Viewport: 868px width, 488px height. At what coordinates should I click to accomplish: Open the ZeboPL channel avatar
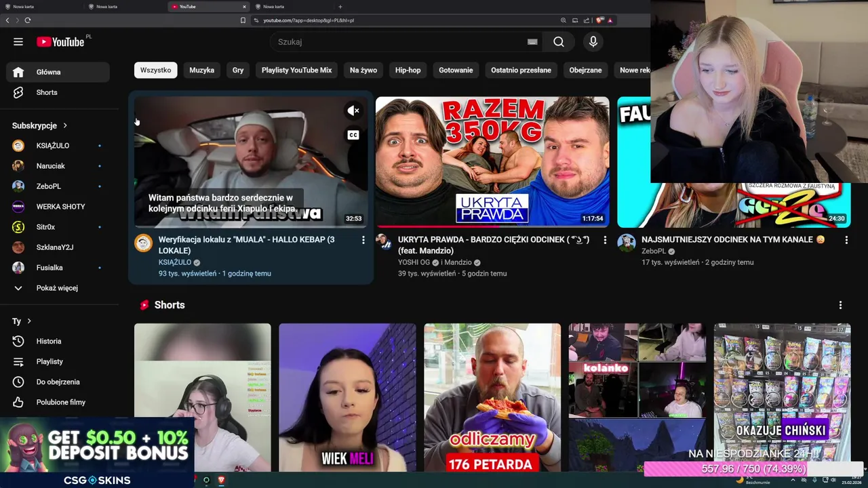(627, 243)
